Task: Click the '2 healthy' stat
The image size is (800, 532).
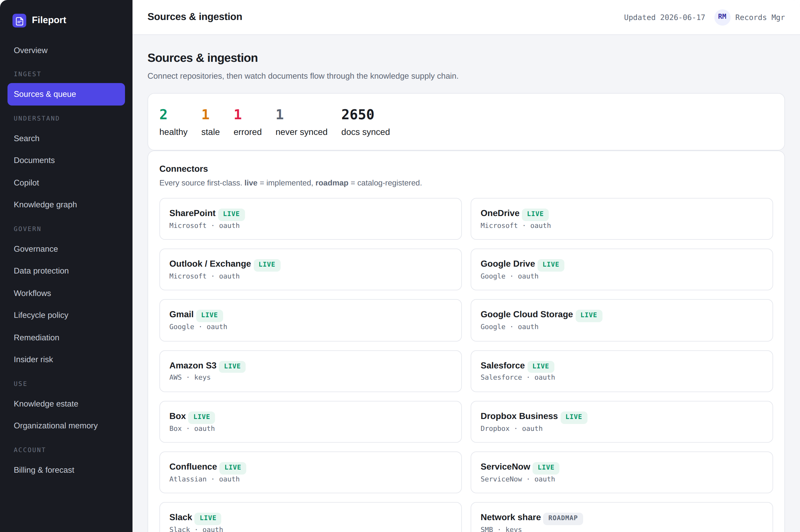Action: tap(173, 122)
